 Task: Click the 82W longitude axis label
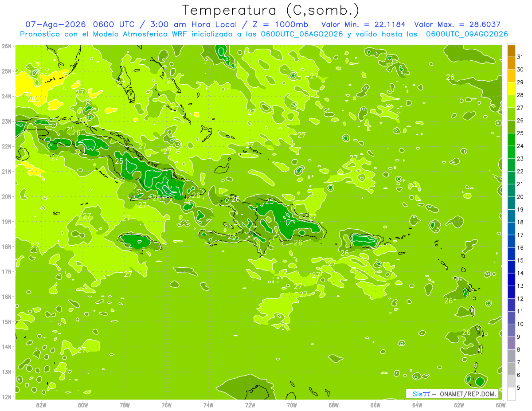tap(41, 405)
